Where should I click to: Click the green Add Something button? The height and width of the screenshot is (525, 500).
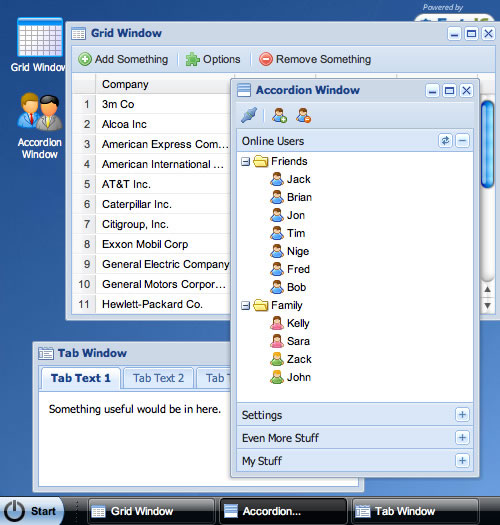(123, 59)
